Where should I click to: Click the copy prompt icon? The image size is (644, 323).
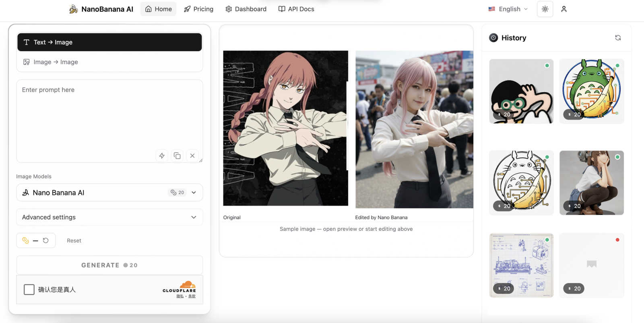click(177, 156)
